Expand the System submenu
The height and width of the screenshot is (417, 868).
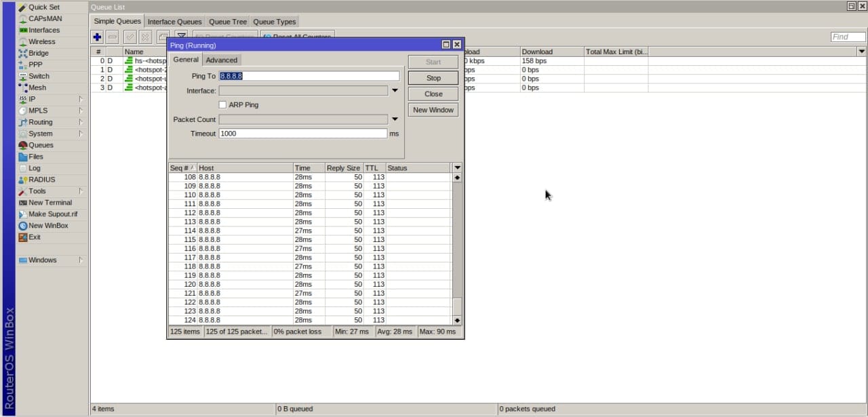(x=81, y=134)
